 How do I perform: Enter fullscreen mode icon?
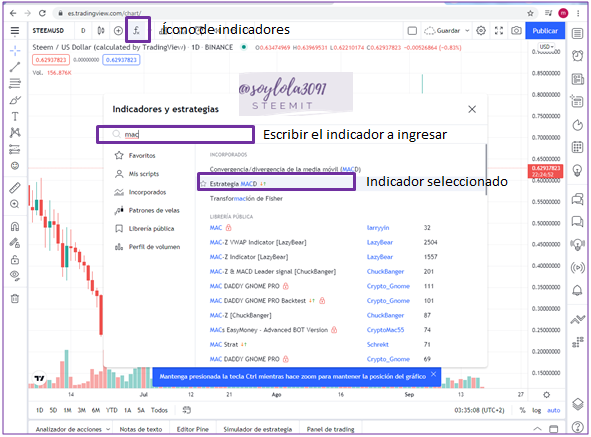tap(499, 31)
